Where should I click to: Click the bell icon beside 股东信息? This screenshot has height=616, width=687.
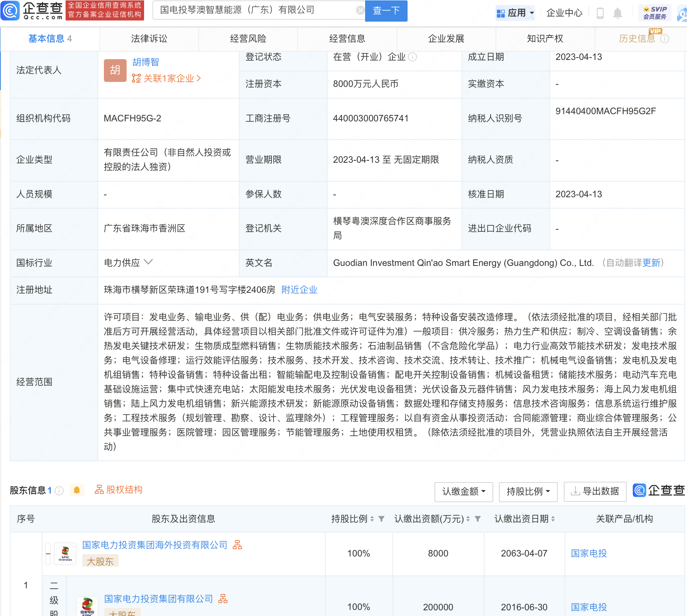[78, 490]
